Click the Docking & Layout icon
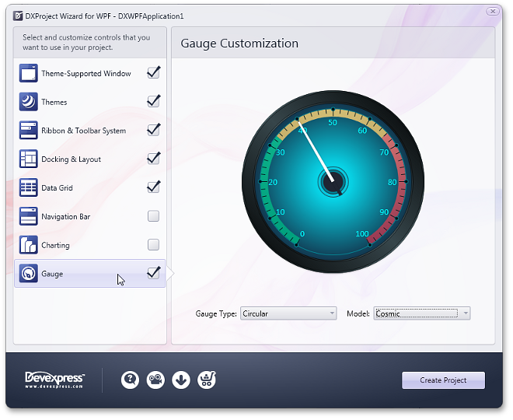This screenshot has height=420, width=513. (x=29, y=159)
